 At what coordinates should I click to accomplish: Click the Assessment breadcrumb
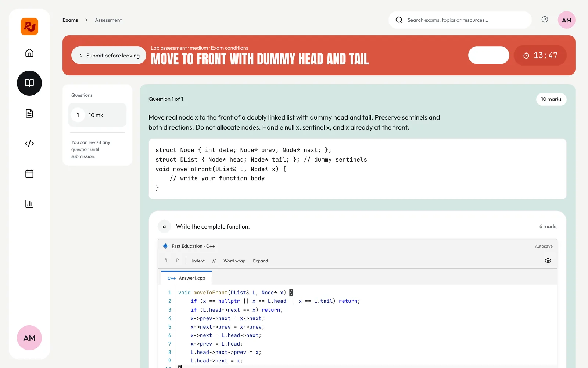click(108, 20)
